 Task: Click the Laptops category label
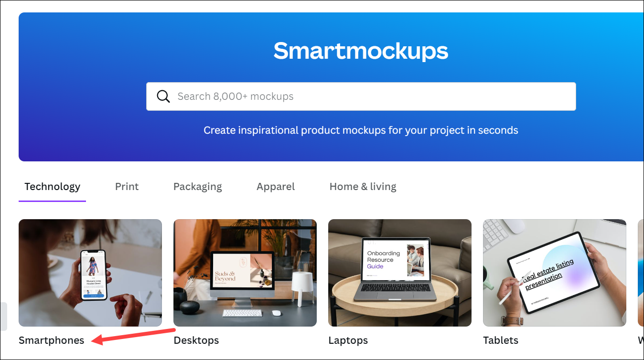[x=348, y=340]
